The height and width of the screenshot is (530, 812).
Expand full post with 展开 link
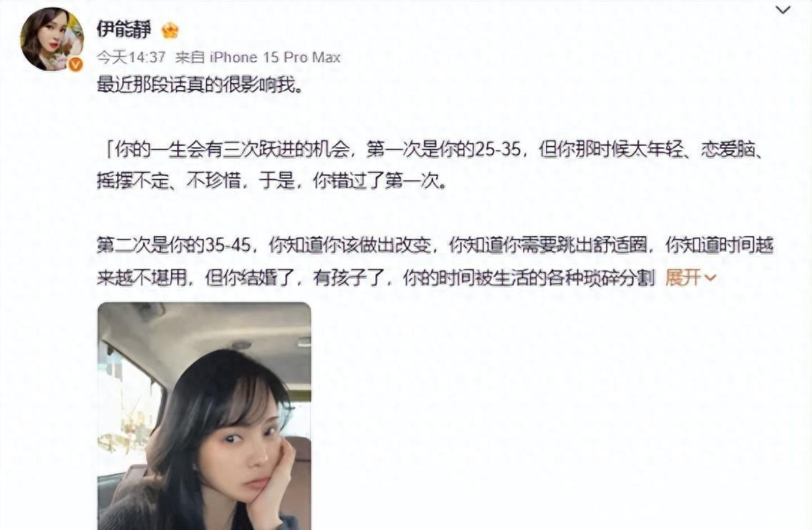tap(683, 278)
